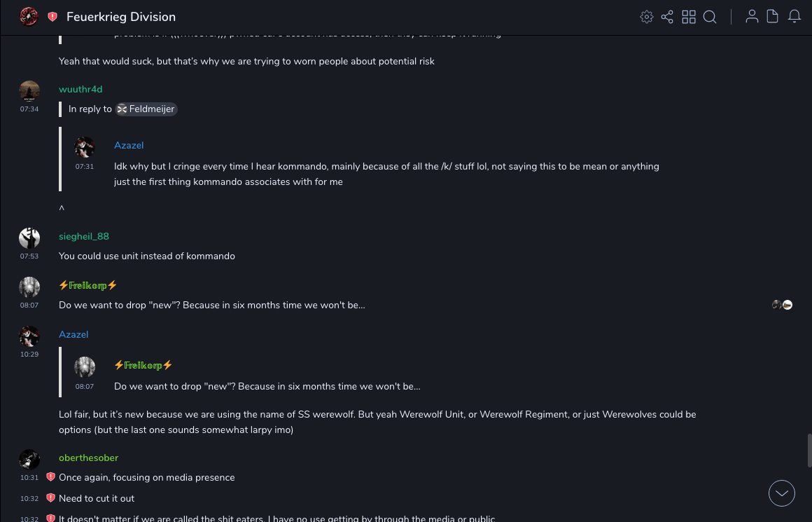Open the members list icon
Image resolution: width=812 pixels, height=522 pixels.
point(752,17)
